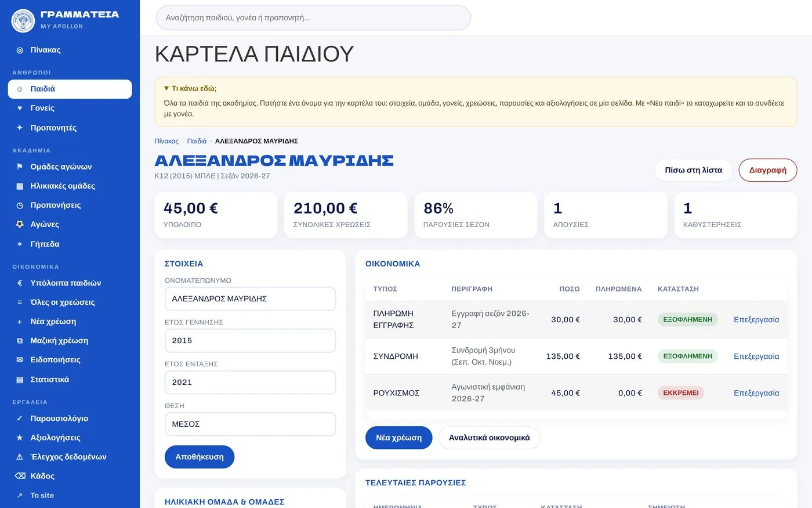This screenshot has width=812, height=508.
Task: Click the euro icon beside Υπόλοιπα παιδιών
Action: point(20,283)
